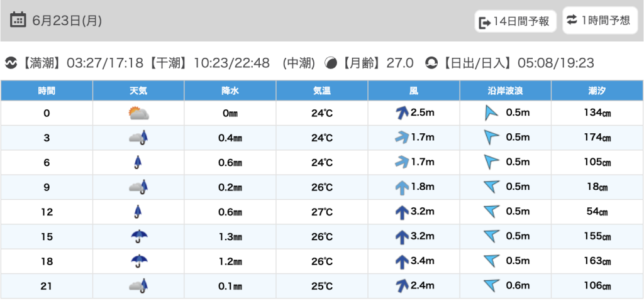This screenshot has width=644, height=301.
Task: Click the 1.3㎜ precipitation cell
Action: (x=230, y=236)
